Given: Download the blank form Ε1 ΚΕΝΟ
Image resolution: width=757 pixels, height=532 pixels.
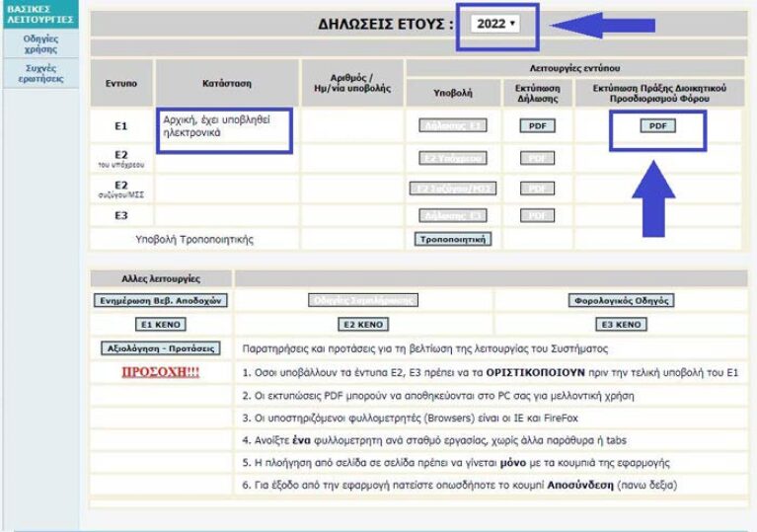Looking at the screenshot, I should 161,325.
